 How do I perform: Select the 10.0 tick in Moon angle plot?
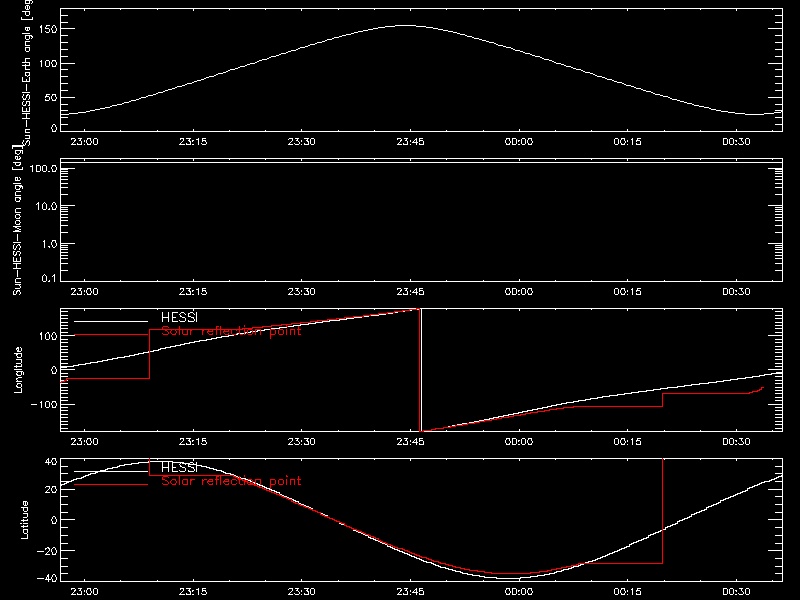46,206
